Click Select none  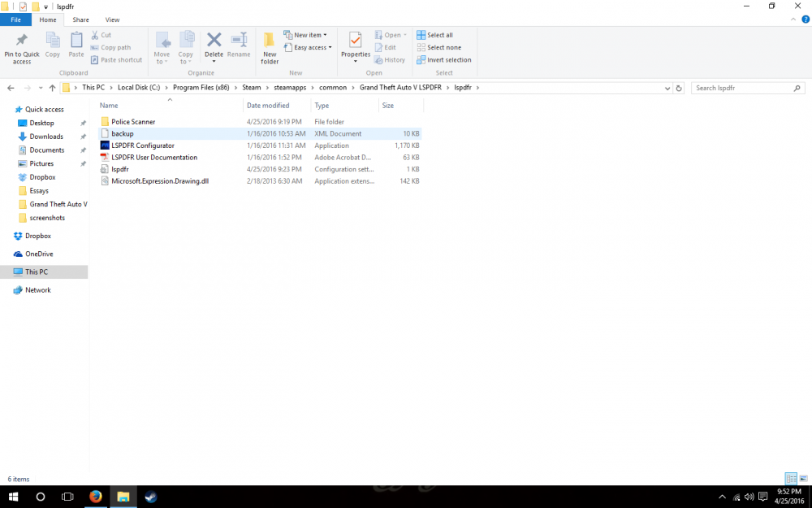[x=439, y=47]
